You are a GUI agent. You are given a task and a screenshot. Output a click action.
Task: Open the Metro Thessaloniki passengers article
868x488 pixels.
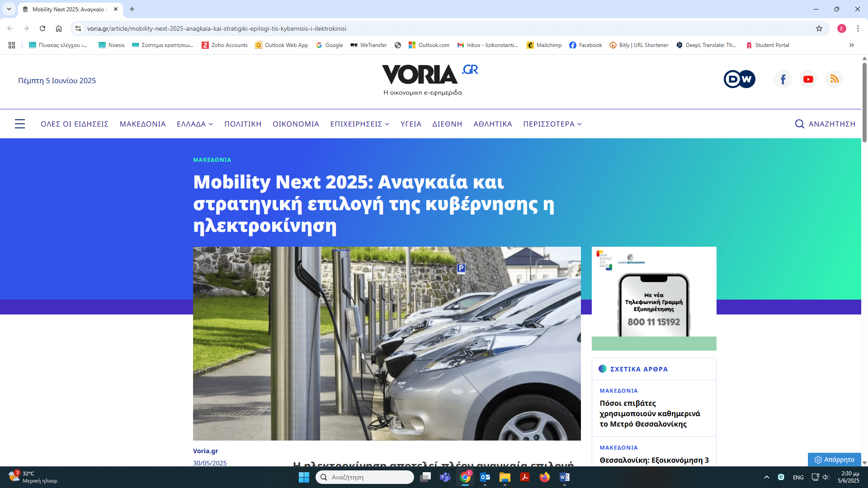click(650, 413)
